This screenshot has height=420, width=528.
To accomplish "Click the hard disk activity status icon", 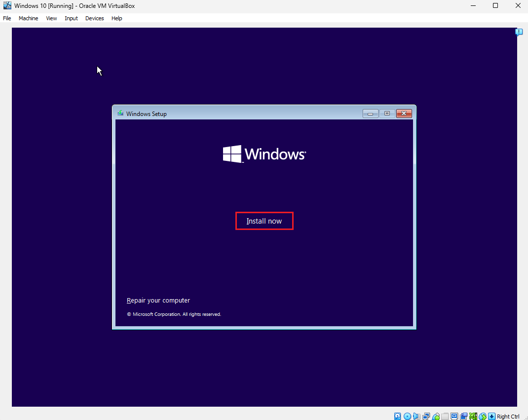I will click(397, 416).
